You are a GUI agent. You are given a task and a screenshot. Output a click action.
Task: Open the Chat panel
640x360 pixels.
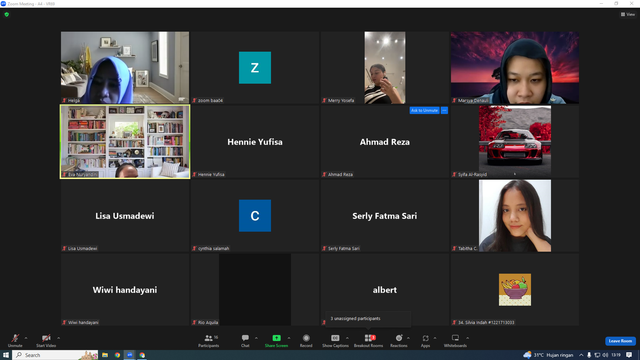point(245,340)
